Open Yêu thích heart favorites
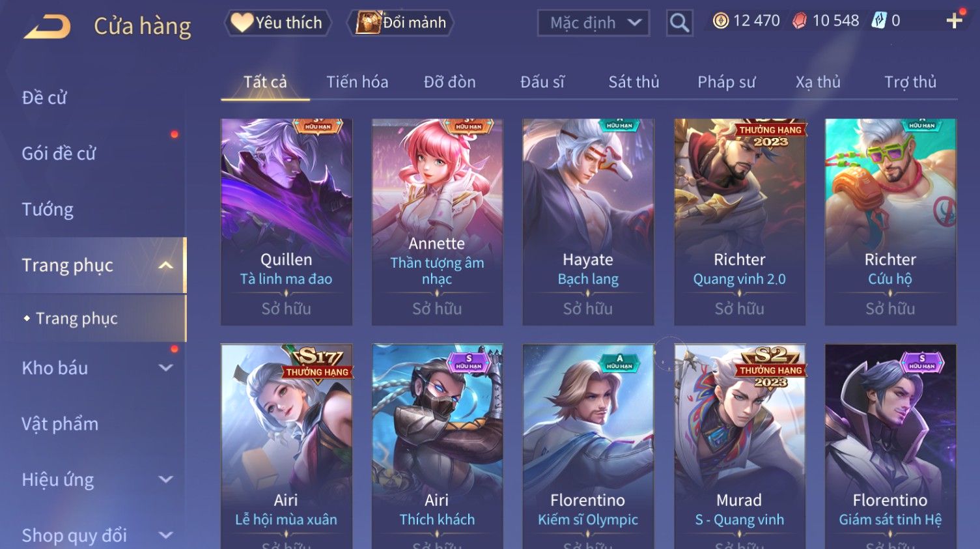The width and height of the screenshot is (980, 549). [278, 23]
